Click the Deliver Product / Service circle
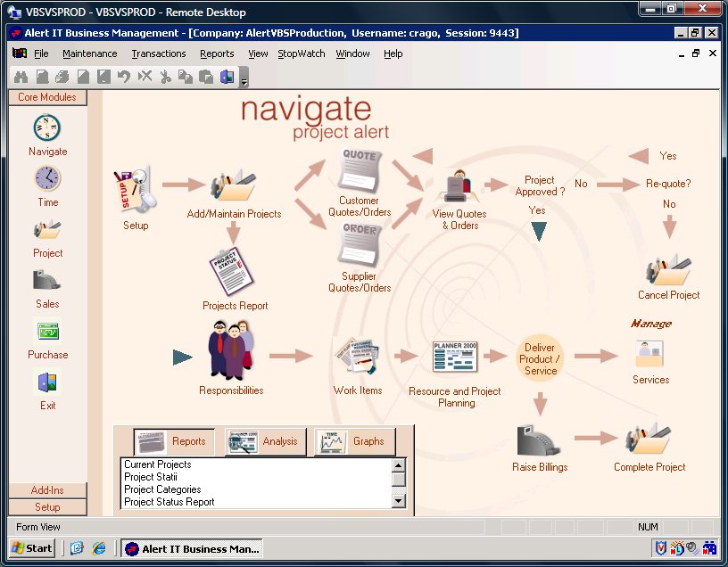The image size is (728, 567). [x=540, y=358]
